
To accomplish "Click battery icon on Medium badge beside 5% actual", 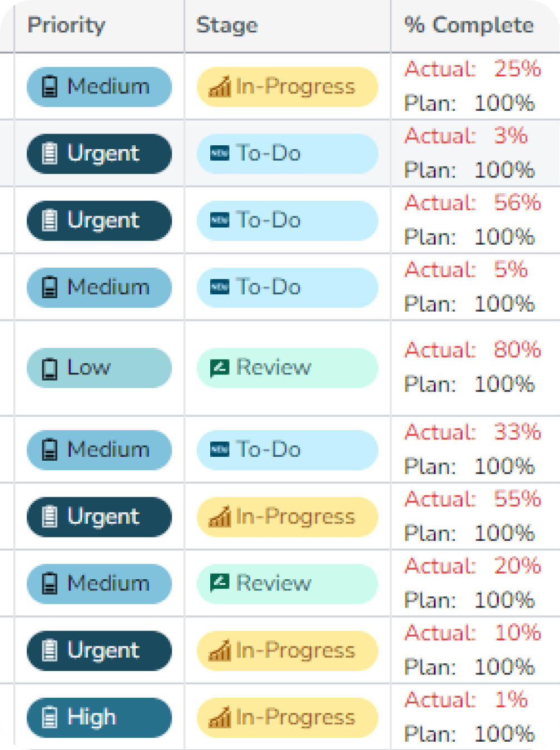I will click(50, 288).
